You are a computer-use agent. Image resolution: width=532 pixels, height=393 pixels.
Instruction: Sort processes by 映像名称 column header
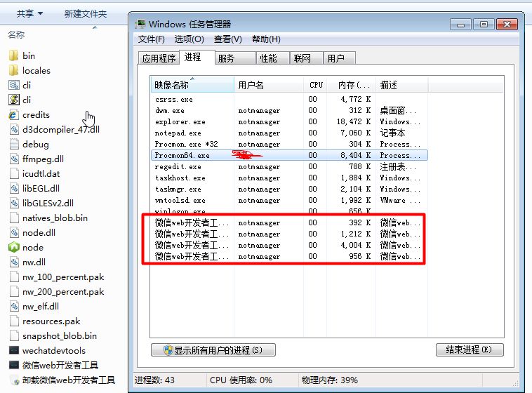tap(192, 84)
